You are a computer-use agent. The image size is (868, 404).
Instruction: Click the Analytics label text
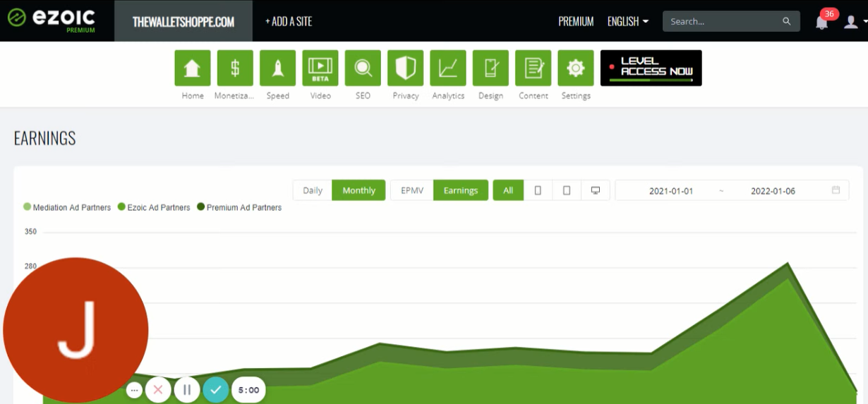448,96
